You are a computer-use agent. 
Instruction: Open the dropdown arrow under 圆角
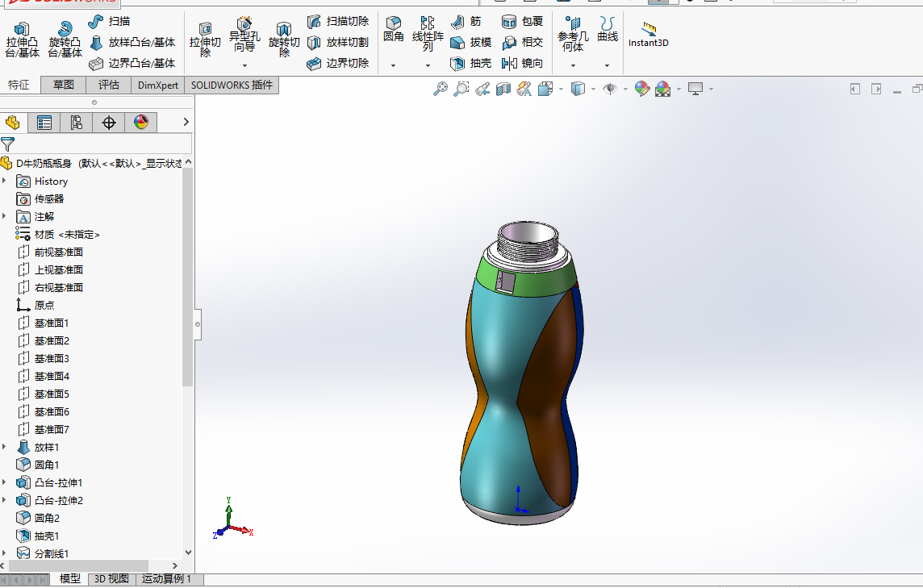[x=393, y=65]
